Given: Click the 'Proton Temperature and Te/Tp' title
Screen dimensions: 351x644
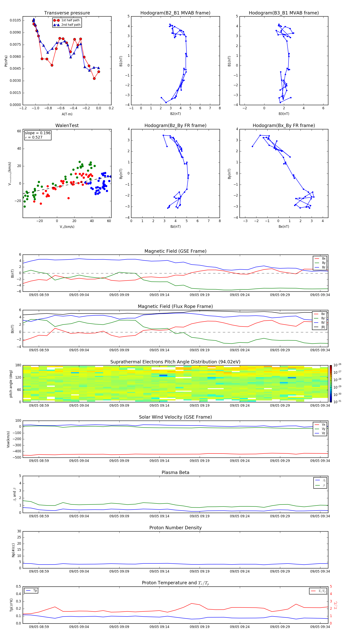Looking at the screenshot, I should coord(175,583).
